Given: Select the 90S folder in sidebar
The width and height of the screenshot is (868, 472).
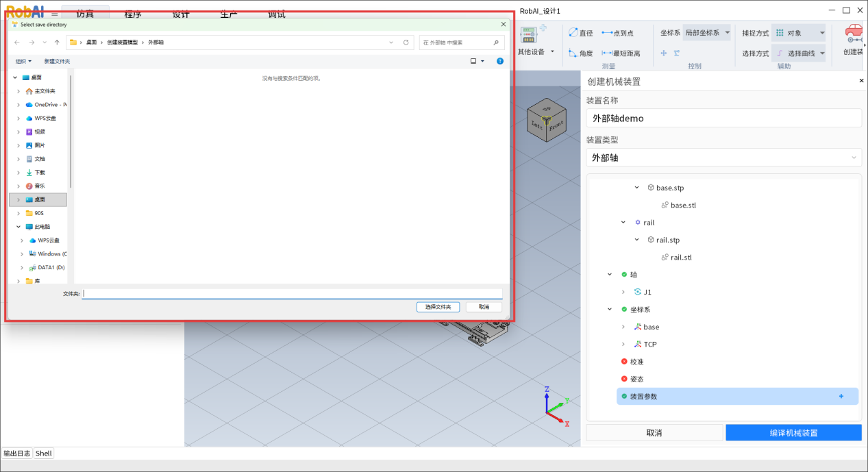Looking at the screenshot, I should click(39, 213).
